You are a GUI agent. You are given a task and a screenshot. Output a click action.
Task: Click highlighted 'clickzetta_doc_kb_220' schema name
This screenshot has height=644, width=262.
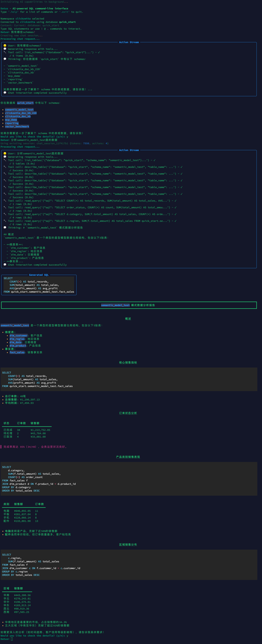click(x=21, y=113)
